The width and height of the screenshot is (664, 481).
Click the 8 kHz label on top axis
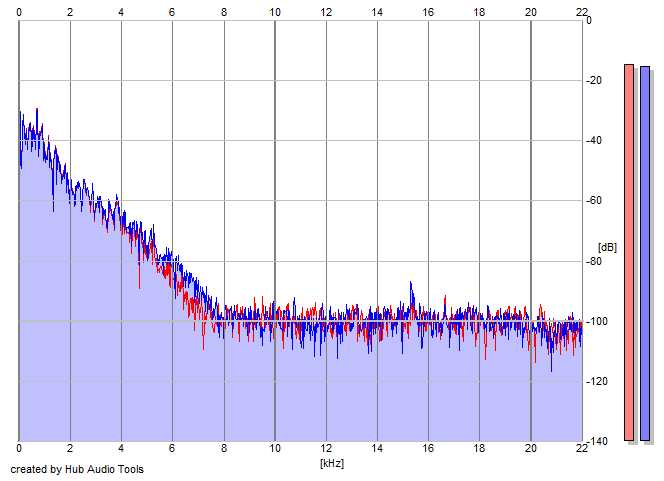pos(224,12)
